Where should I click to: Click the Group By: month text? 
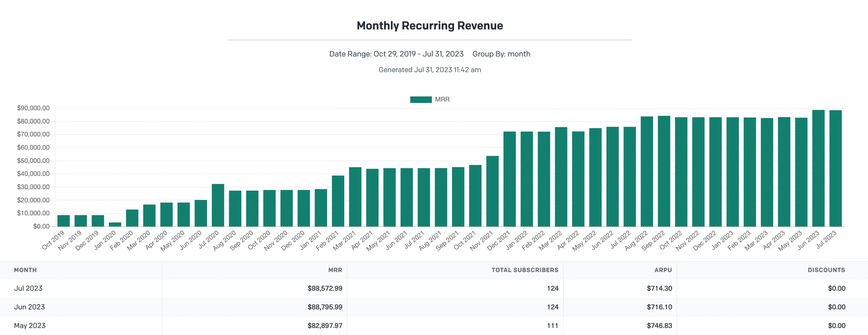point(501,54)
